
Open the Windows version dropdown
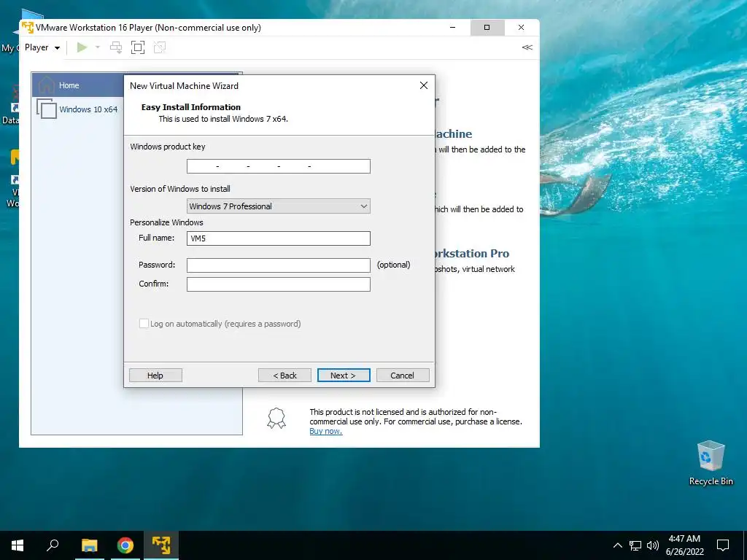click(x=278, y=206)
